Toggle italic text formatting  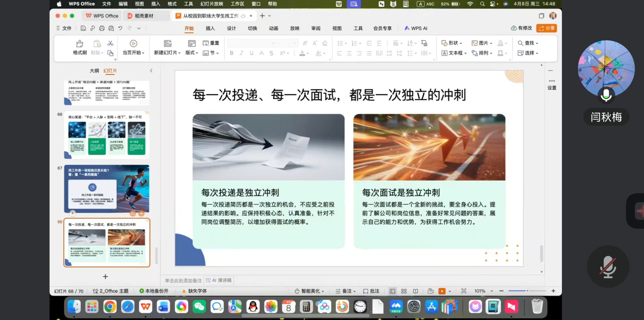pyautogui.click(x=241, y=53)
